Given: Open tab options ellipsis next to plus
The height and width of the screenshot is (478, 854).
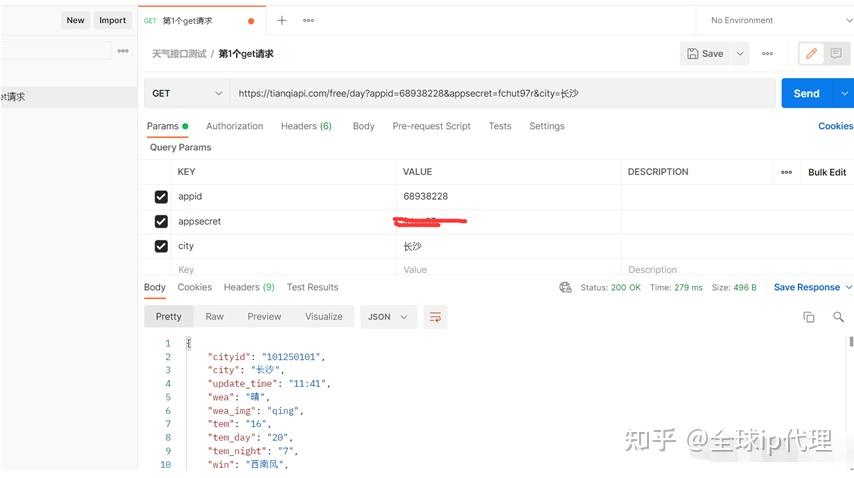Looking at the screenshot, I should pyautogui.click(x=308, y=21).
